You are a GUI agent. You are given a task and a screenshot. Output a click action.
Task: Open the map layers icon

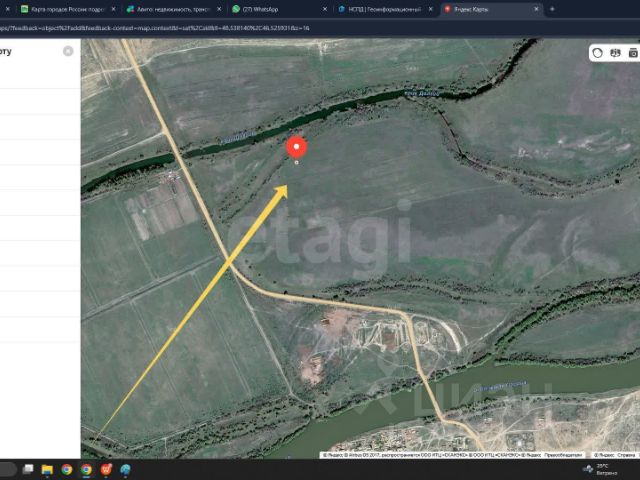point(615,53)
